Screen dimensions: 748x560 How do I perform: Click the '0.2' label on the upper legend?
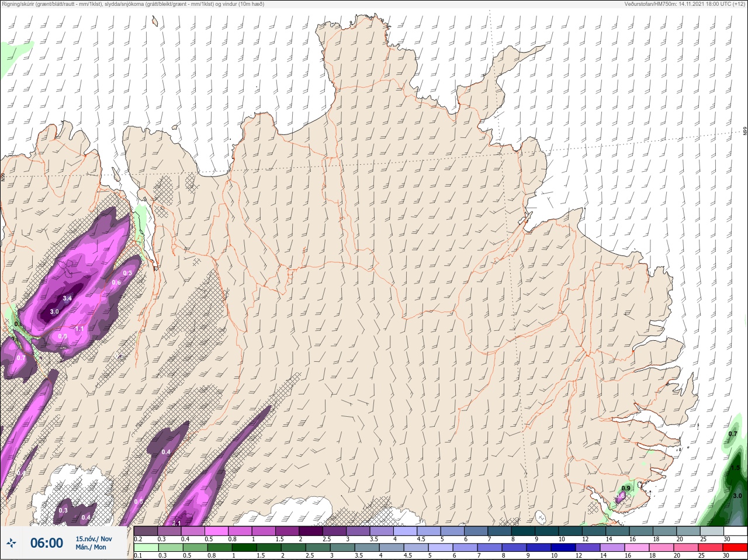tap(138, 539)
